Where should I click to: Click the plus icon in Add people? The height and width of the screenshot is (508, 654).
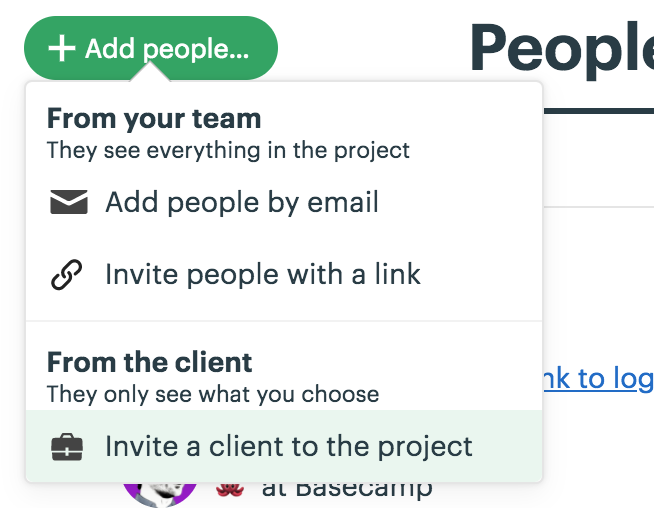[62, 48]
